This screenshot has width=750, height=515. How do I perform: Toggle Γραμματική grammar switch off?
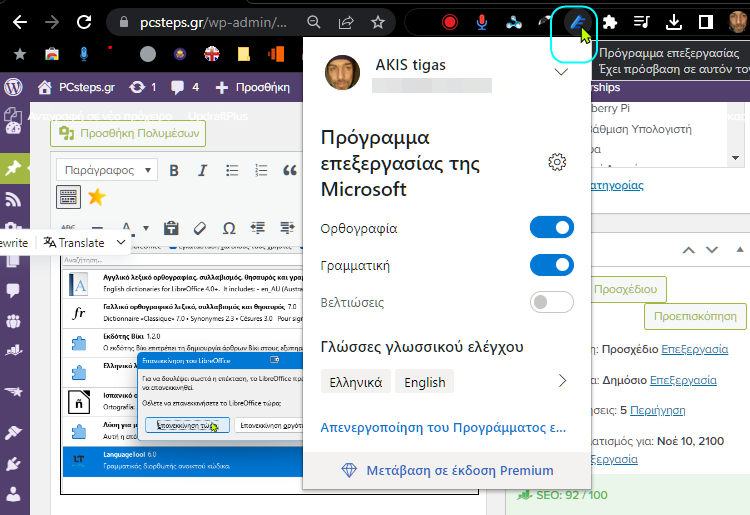click(551, 265)
